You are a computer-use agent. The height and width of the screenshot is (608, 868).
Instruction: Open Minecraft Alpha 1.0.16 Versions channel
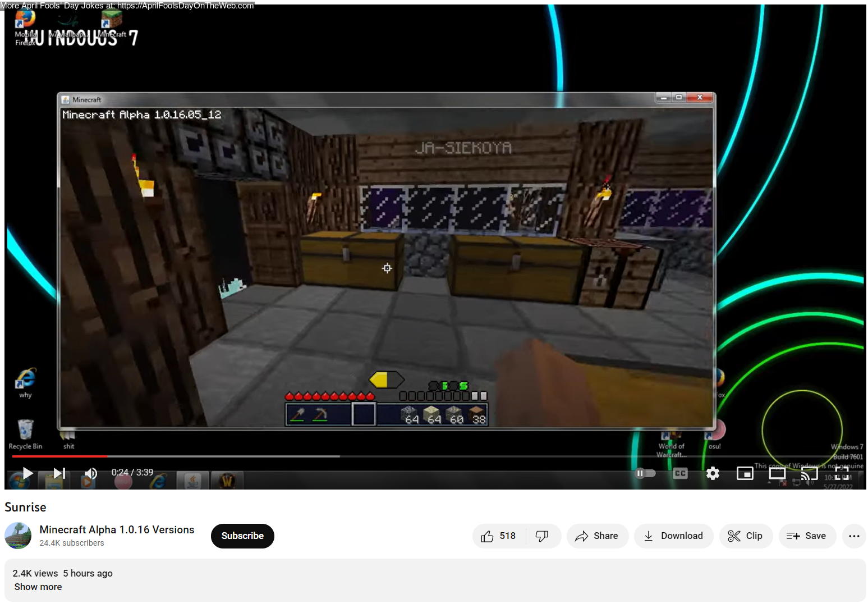coord(117,529)
